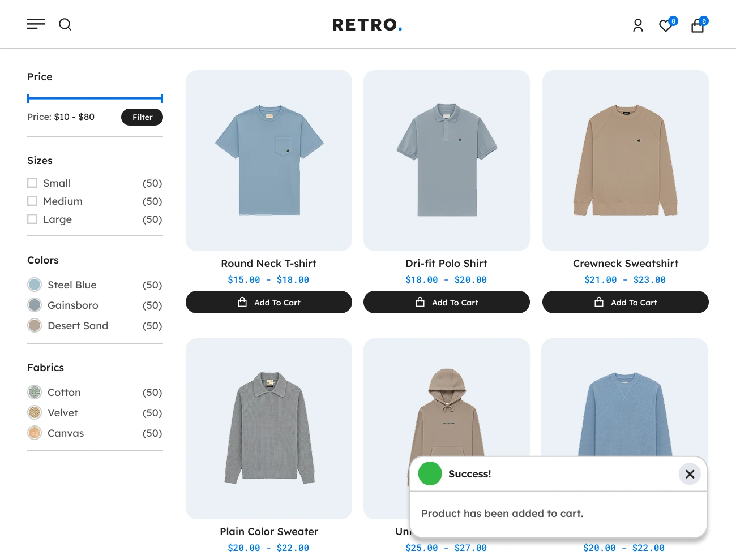Open the user account icon
Screen dimensions: 736x560
(638, 25)
